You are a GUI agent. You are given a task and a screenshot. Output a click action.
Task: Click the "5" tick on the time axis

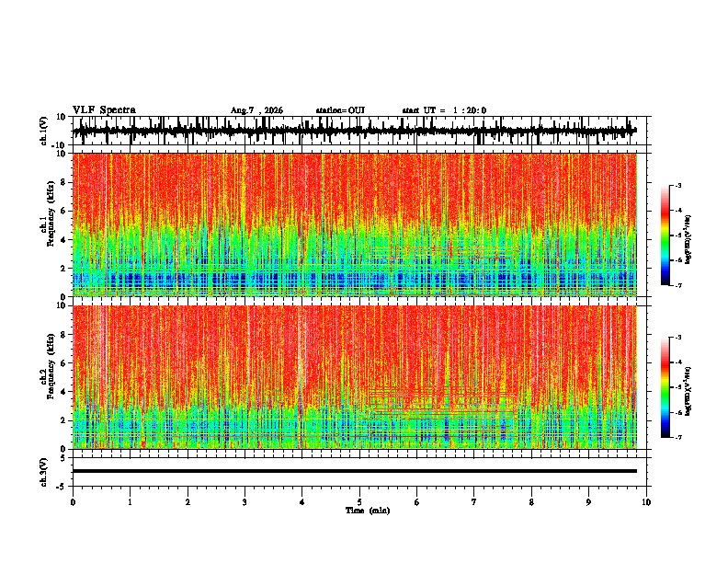pyautogui.click(x=359, y=502)
